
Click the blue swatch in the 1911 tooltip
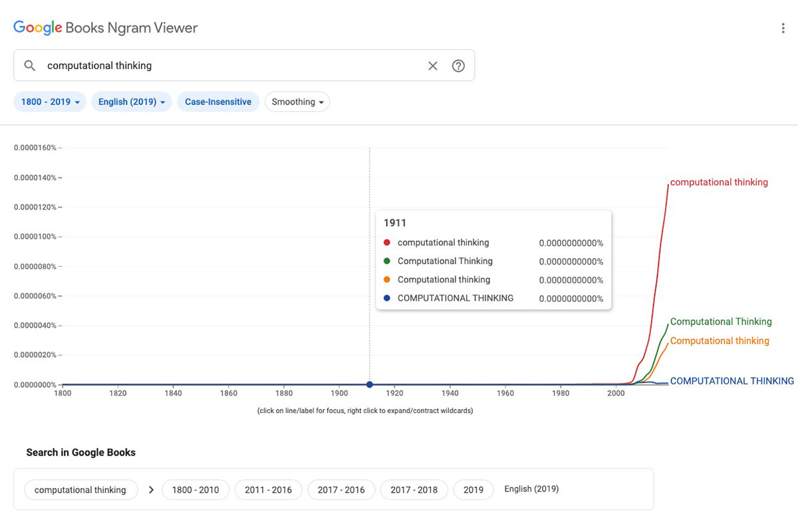point(387,299)
